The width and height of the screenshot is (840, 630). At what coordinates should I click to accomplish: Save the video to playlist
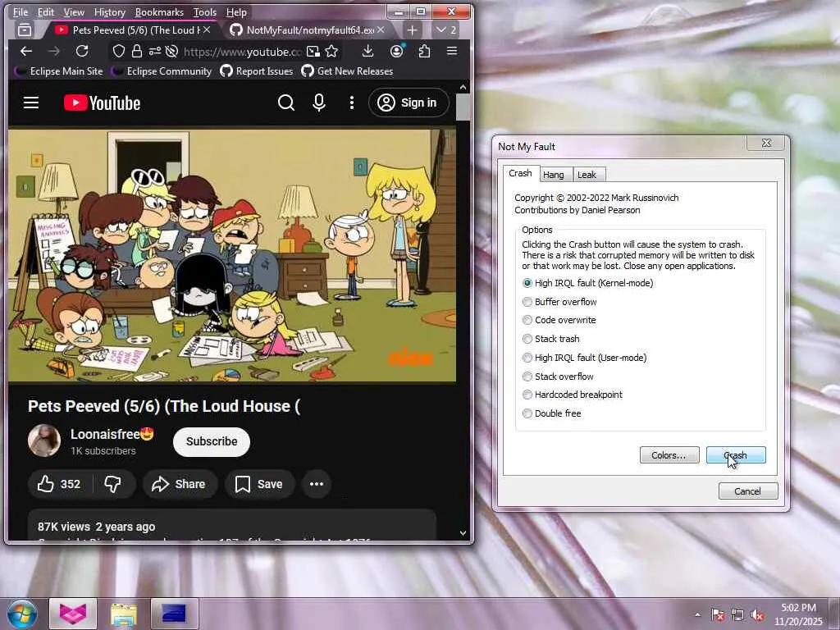pyautogui.click(x=259, y=484)
